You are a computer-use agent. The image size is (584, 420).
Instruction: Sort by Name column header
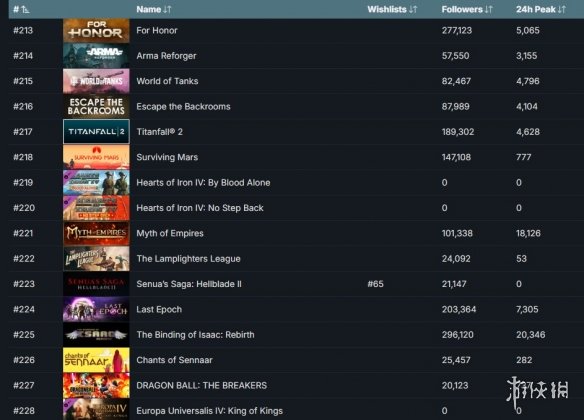point(154,9)
